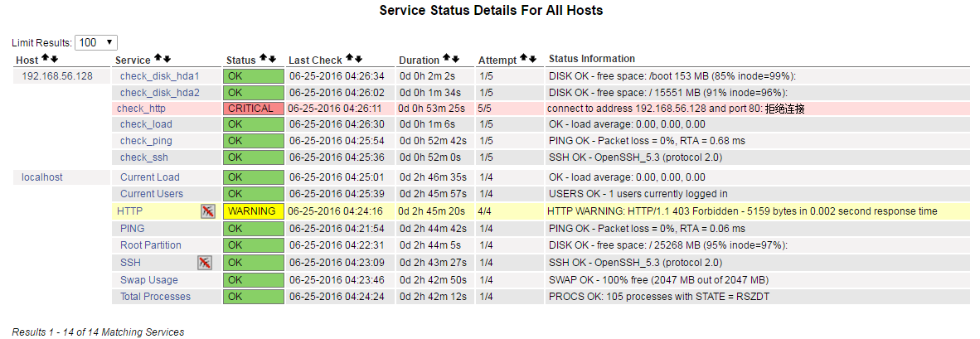
Task: Open the Swap Usage service link
Action: click(x=149, y=280)
